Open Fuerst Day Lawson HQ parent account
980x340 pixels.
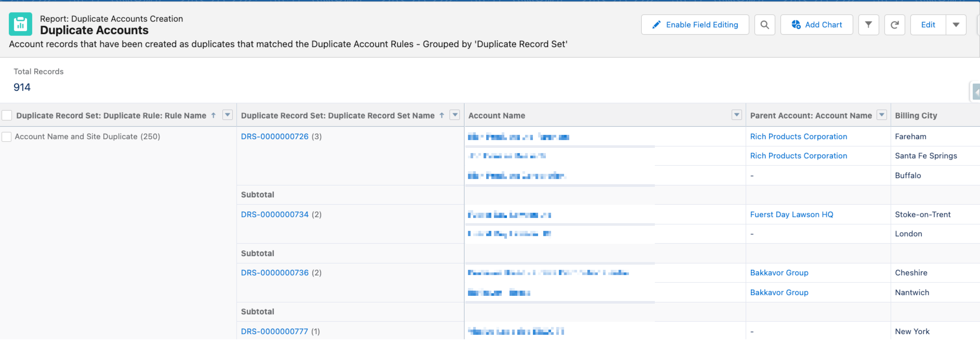792,215
